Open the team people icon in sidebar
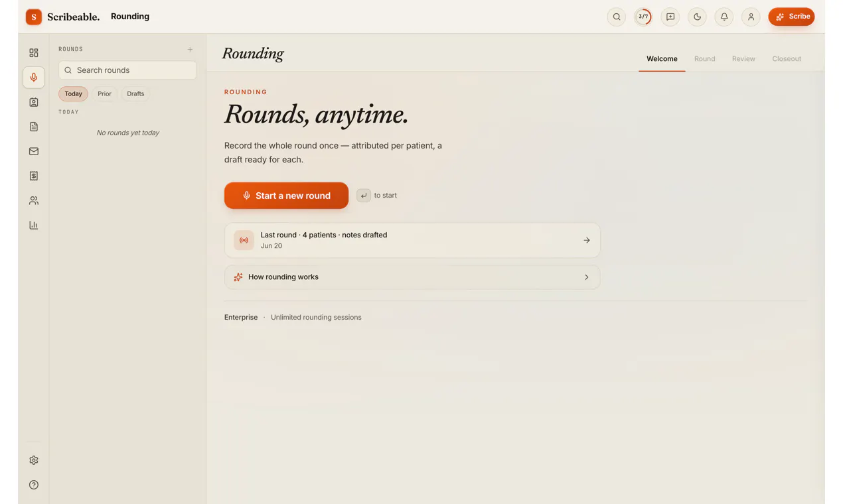843x504 pixels. click(34, 200)
